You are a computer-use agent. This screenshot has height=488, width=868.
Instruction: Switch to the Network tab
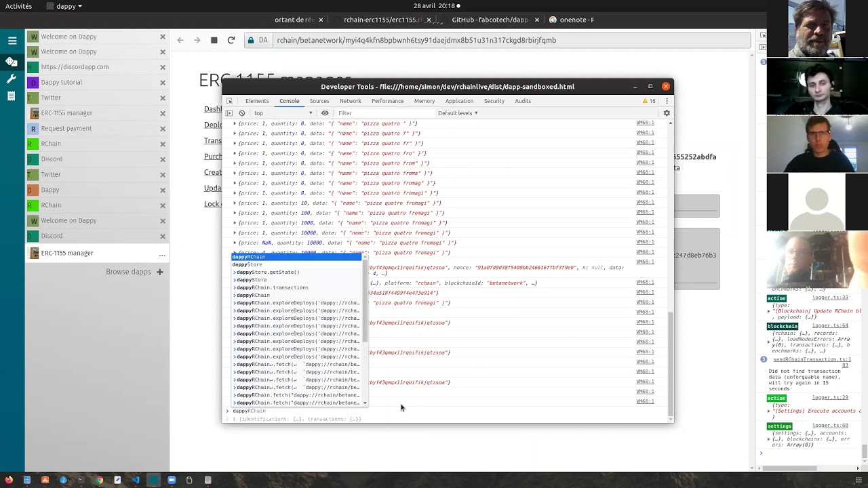tap(350, 101)
